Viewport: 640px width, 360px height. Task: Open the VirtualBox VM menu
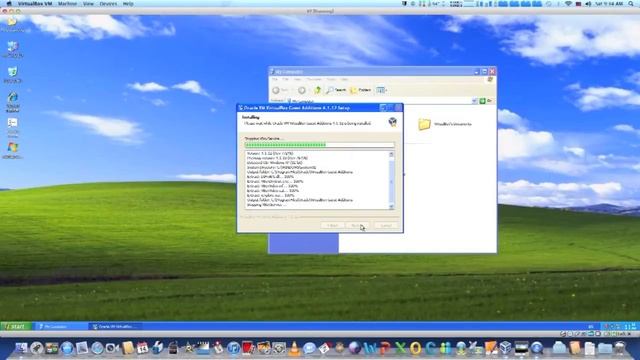tap(35, 4)
